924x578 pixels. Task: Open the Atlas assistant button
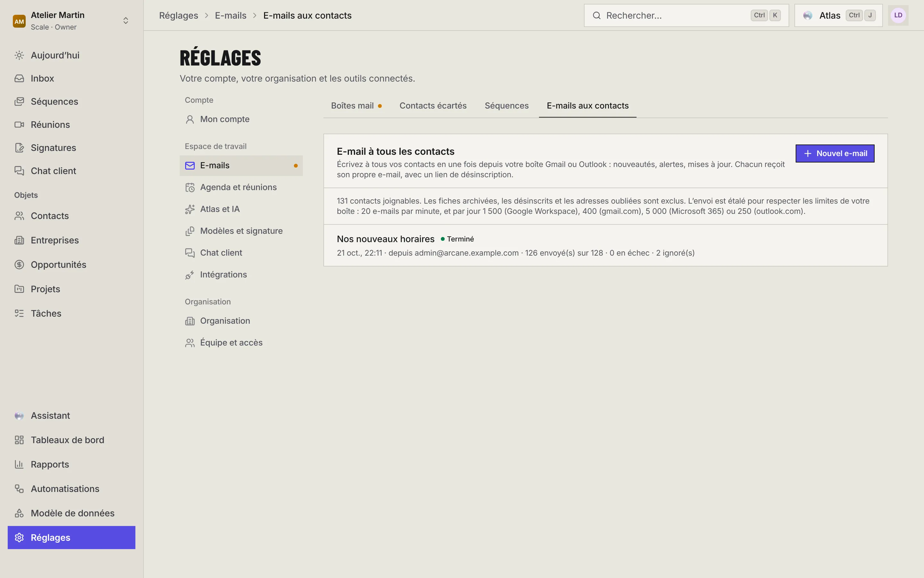tap(838, 16)
